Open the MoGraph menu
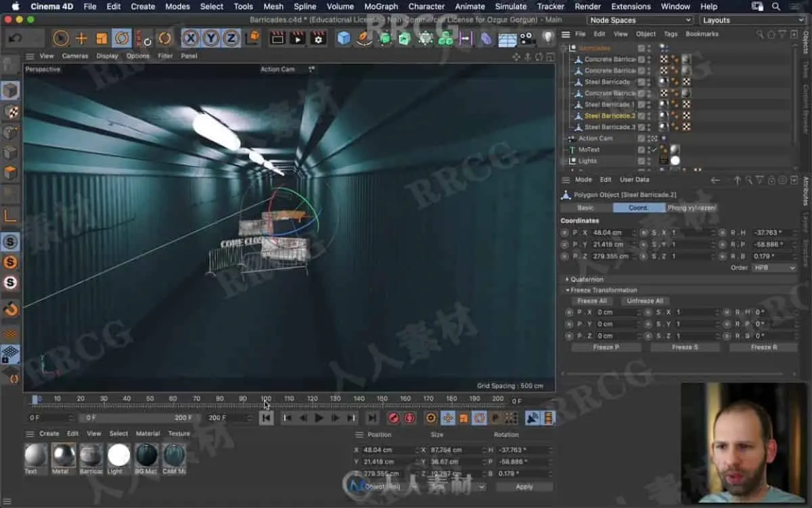The width and height of the screenshot is (812, 508). pos(381,6)
